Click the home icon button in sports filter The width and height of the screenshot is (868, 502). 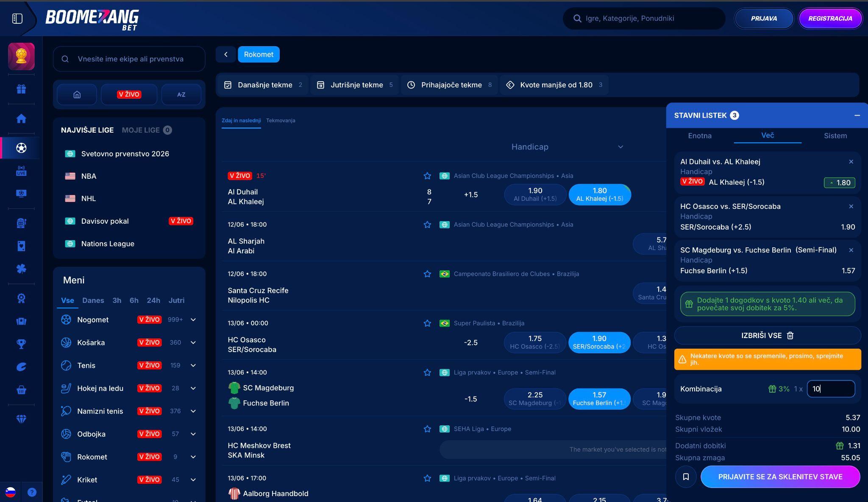[x=77, y=94]
